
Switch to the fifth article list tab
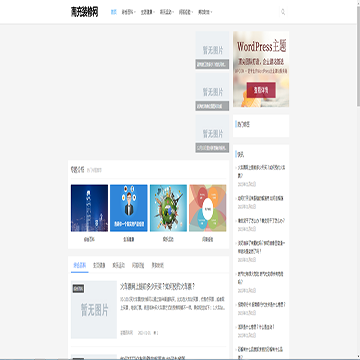(x=158, y=266)
